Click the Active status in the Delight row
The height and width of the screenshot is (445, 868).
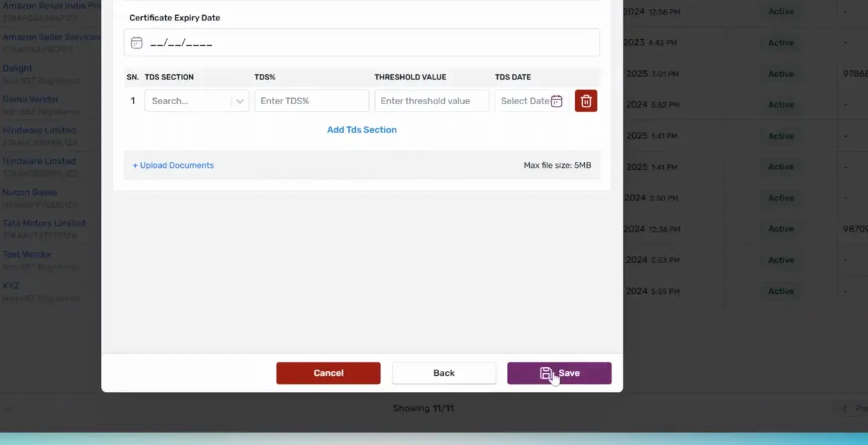click(781, 74)
